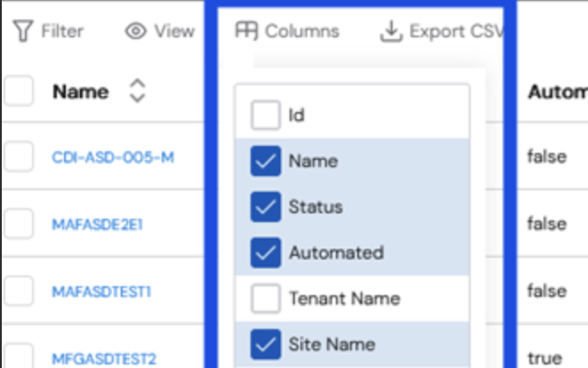The width and height of the screenshot is (588, 368).
Task: Select the CDI-ASD-005-M row checkbox
Action: tap(19, 156)
